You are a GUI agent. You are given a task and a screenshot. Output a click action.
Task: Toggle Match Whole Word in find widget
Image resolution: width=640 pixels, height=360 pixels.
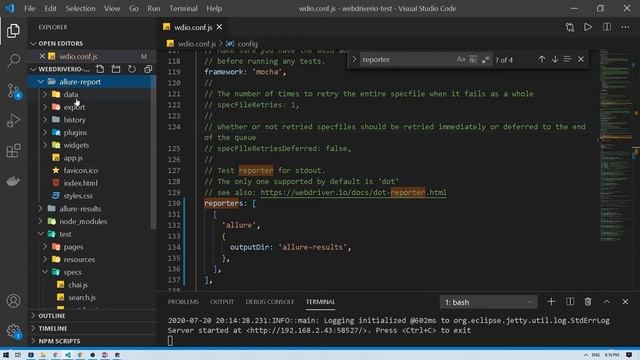pos(473,60)
